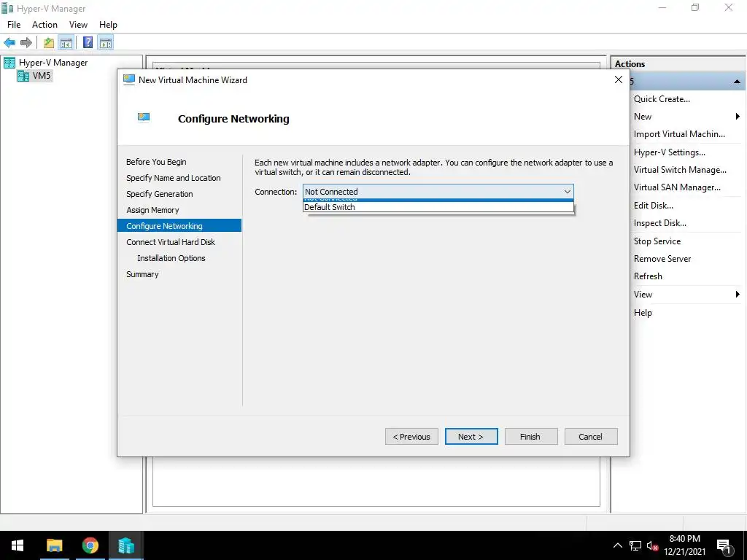The height and width of the screenshot is (560, 747).
Task: Open the Connection dropdown arrow
Action: click(x=567, y=192)
